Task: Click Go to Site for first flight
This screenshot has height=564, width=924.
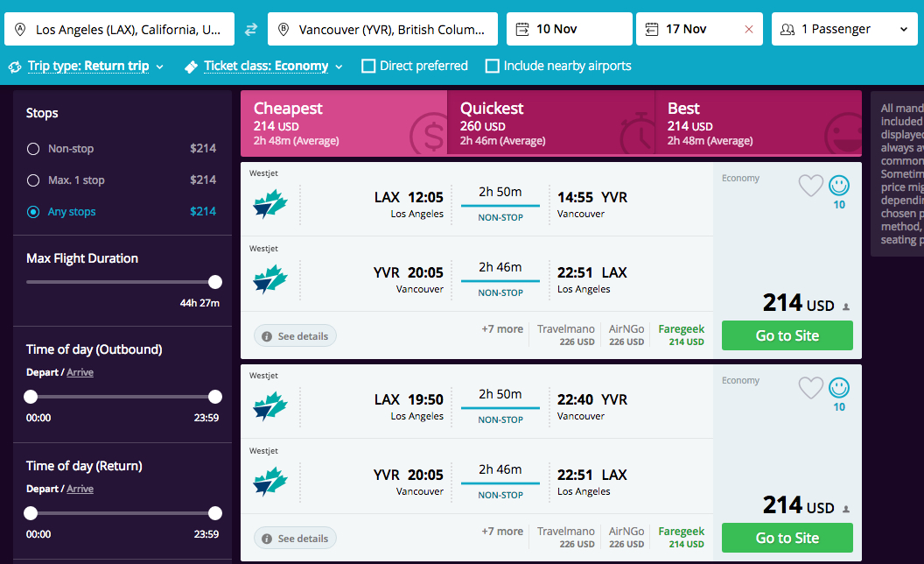Action: point(787,335)
